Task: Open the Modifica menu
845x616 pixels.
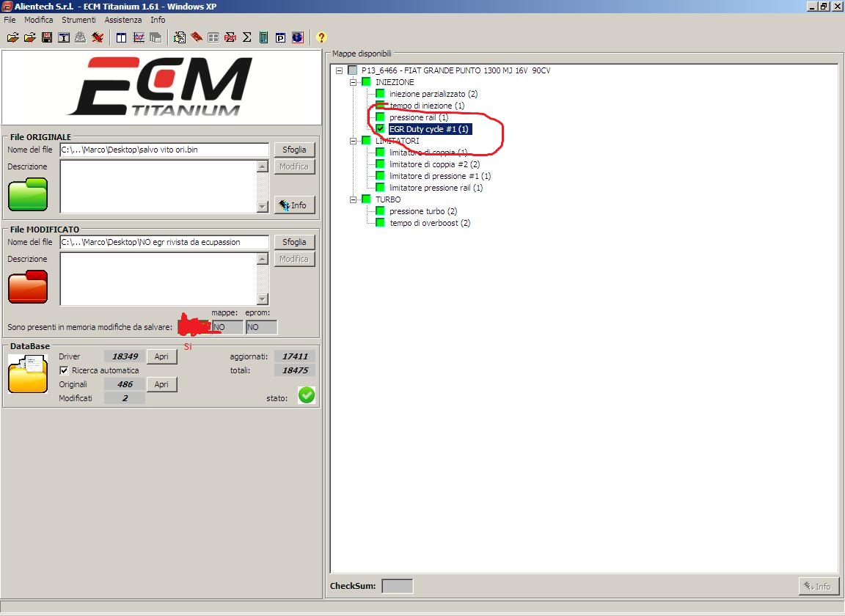Action: coord(39,19)
